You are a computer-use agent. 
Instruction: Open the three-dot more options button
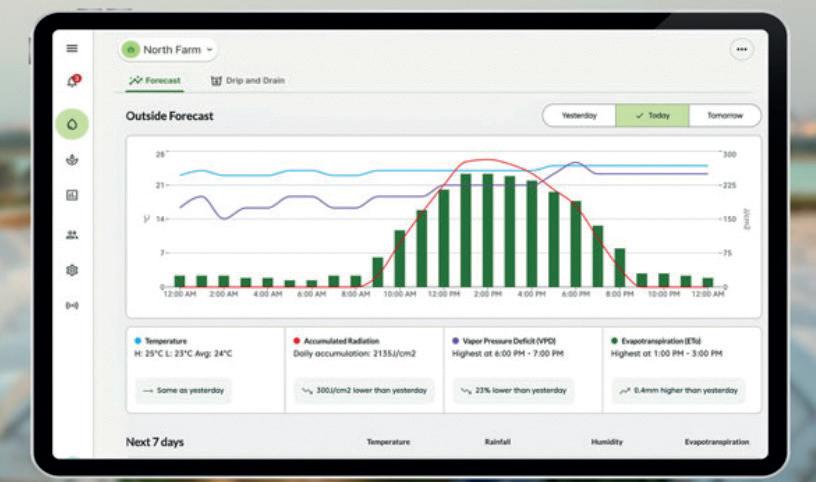click(x=742, y=49)
